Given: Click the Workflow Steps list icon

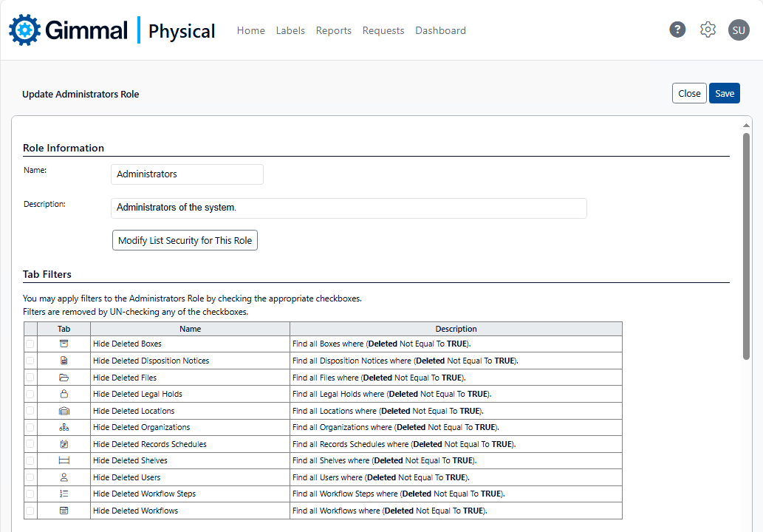Looking at the screenshot, I should [64, 494].
